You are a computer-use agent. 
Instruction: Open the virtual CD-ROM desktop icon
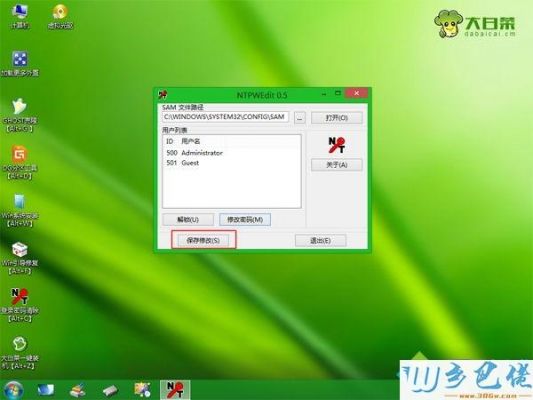click(x=60, y=16)
